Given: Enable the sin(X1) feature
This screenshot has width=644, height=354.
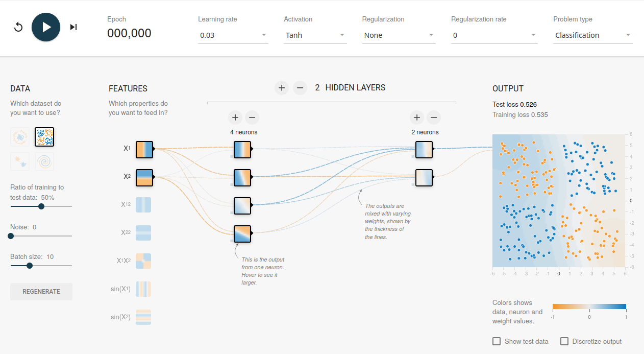Looking at the screenshot, I should pos(143,289).
